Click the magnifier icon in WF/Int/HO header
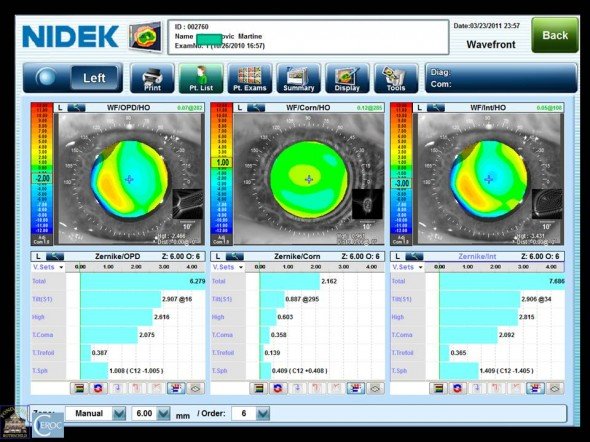The width and height of the screenshot is (590, 442). pyautogui.click(x=436, y=108)
